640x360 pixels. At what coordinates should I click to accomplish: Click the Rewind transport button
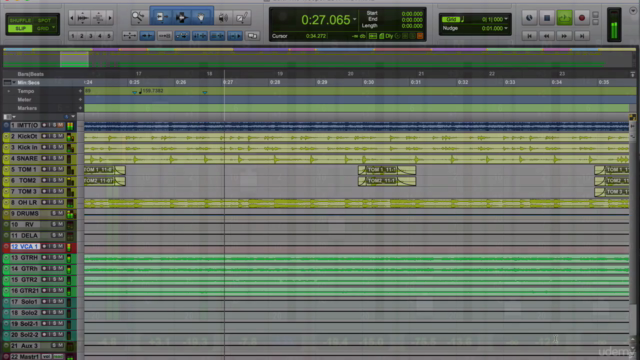click(547, 36)
